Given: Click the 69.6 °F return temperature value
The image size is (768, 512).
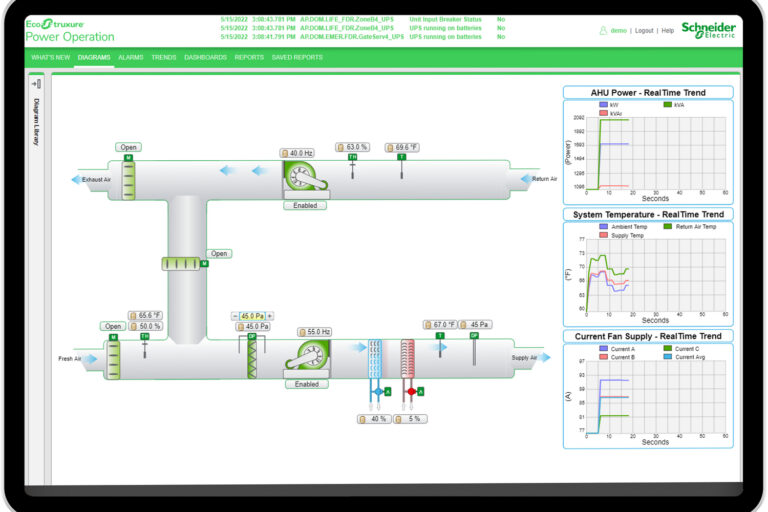Looking at the screenshot, I should click(x=402, y=147).
